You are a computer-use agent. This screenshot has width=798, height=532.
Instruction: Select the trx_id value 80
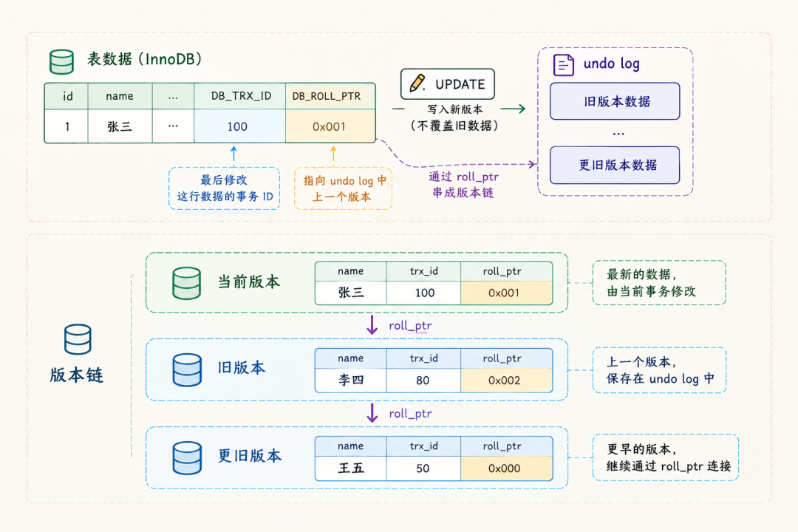pos(423,381)
